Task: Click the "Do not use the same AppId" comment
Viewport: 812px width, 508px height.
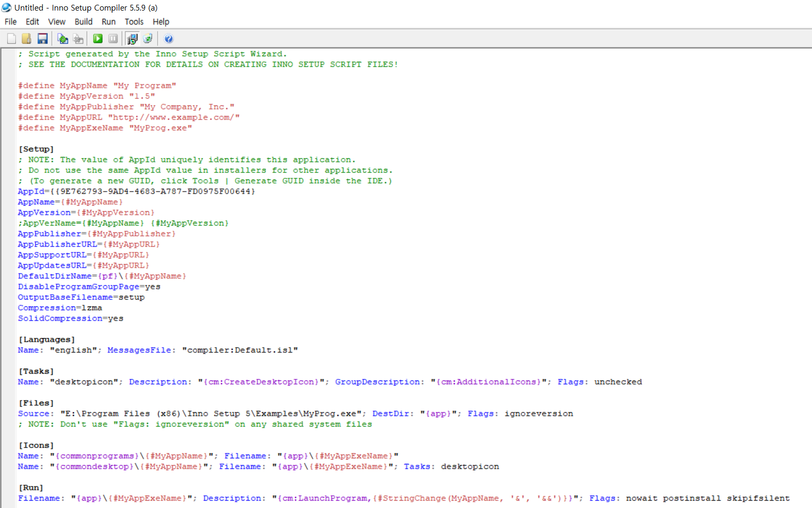Action: [205, 170]
